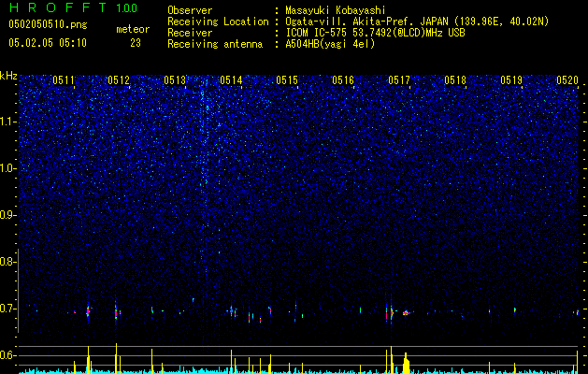Click the 1.0 kHz axis label
The width and height of the screenshot is (588, 374).
coord(8,168)
